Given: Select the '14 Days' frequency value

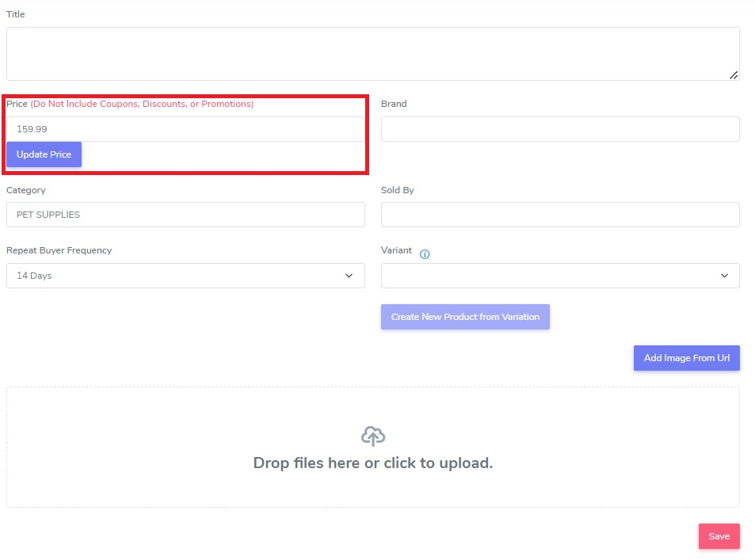Looking at the screenshot, I should [34, 276].
